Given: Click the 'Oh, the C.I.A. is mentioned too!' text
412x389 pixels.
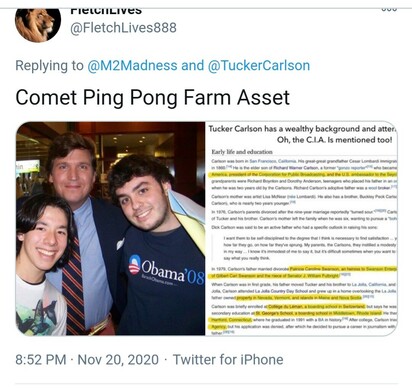Looking at the screenshot, I should [x=334, y=140].
